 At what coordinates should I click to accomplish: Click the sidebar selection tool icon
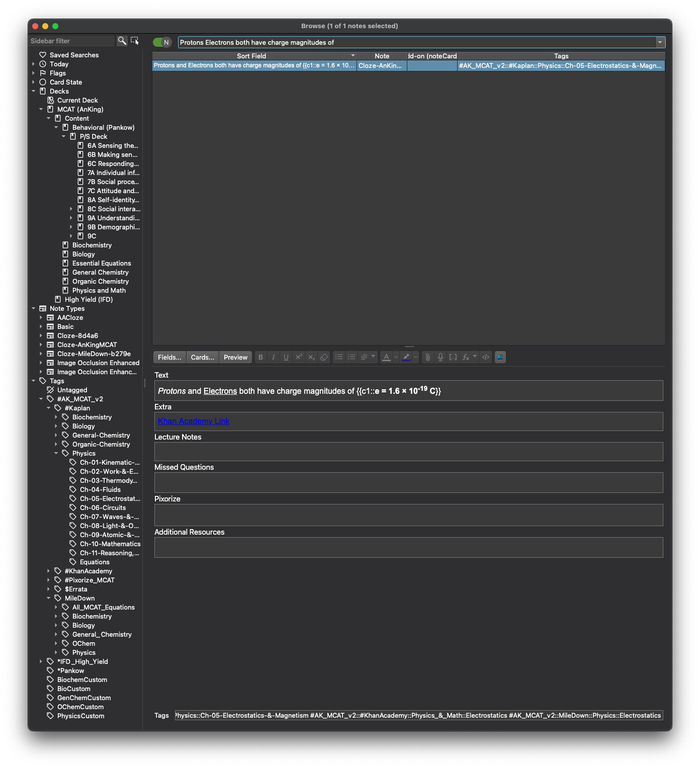[135, 41]
